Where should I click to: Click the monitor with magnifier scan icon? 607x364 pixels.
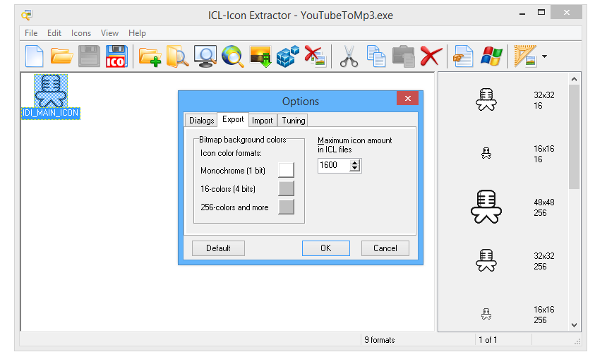(205, 56)
